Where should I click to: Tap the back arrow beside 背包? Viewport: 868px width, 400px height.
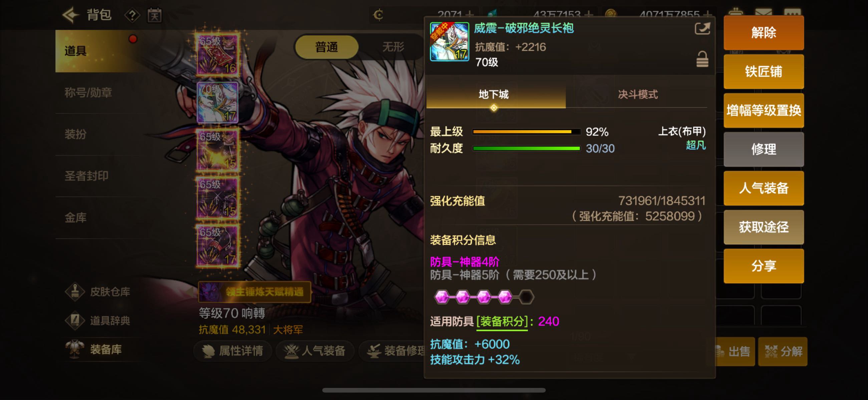click(x=70, y=15)
